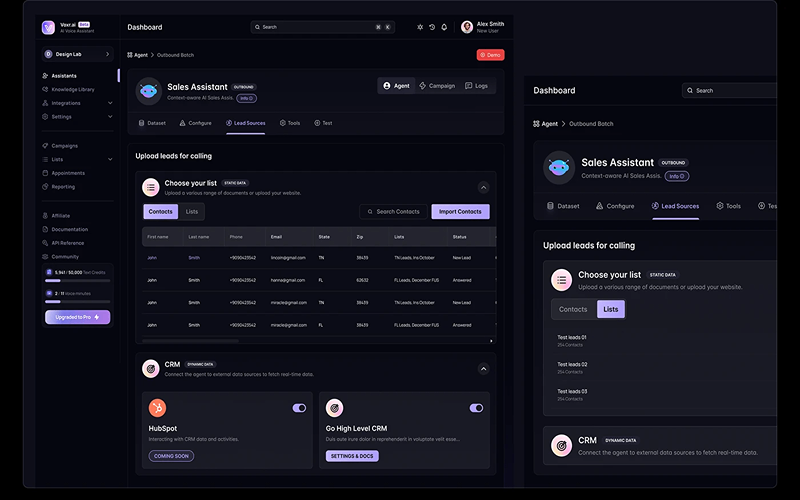Select the Logs view tab
800x500 pixels.
coord(477,86)
